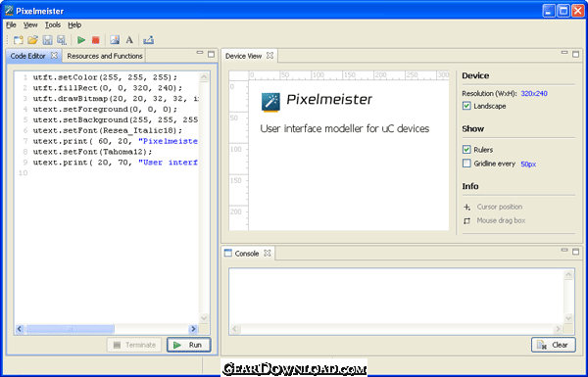Click the green Run toolbar icon

point(81,40)
